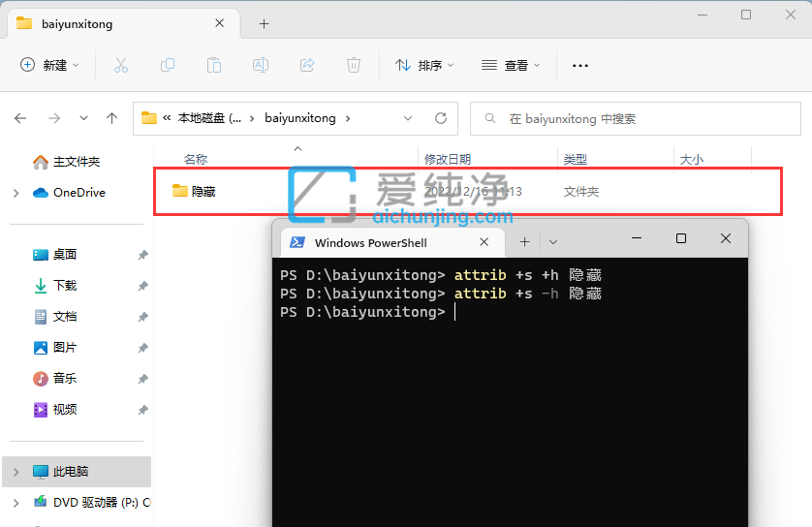The width and height of the screenshot is (812, 527).
Task: Expand baiyunxitong subfolder chevron in address bar
Action: pos(348,118)
